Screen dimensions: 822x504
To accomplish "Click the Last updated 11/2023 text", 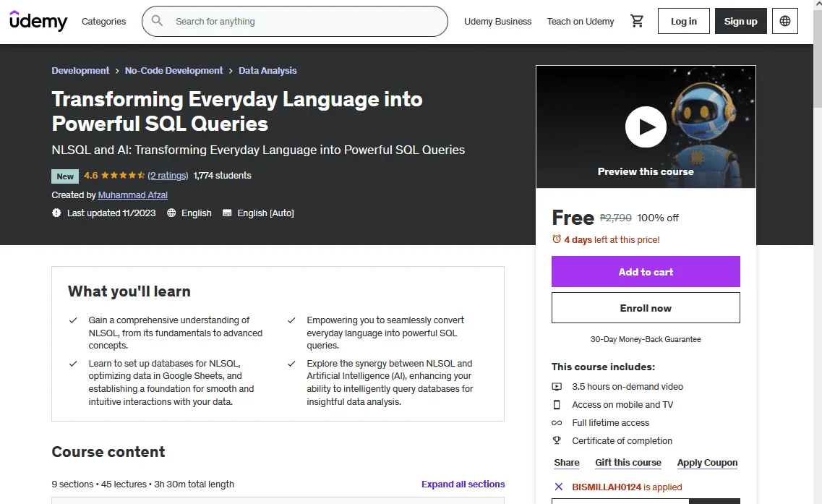I will 111,213.
